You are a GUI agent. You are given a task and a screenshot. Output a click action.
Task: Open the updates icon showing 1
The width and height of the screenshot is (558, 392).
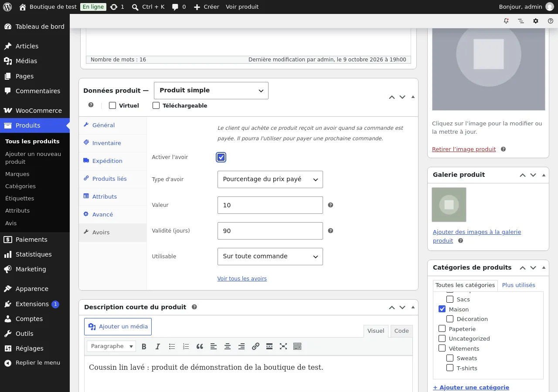click(x=117, y=7)
